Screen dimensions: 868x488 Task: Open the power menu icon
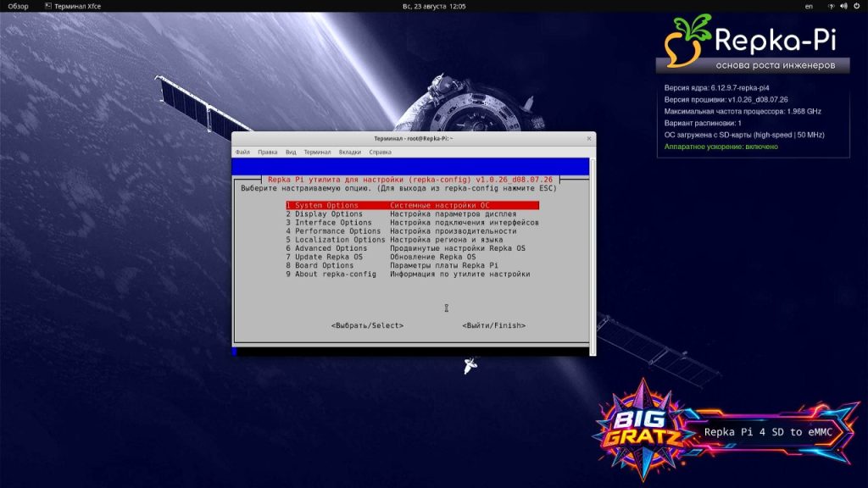pyautogui.click(x=856, y=6)
